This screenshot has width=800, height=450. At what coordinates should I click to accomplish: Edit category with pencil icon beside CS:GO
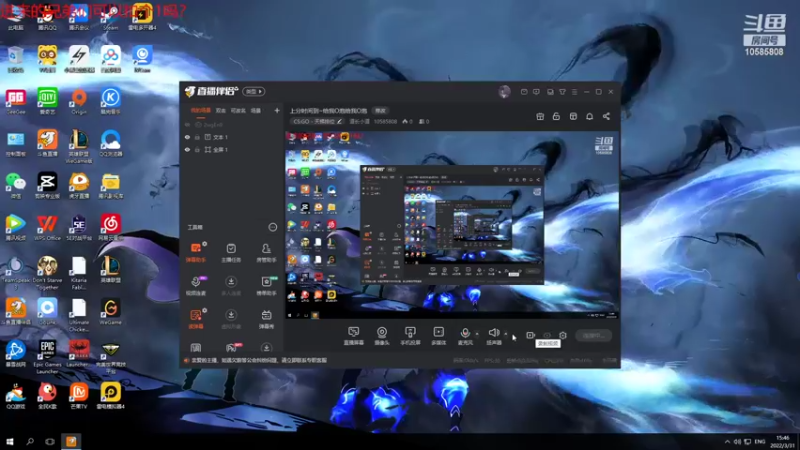340,121
